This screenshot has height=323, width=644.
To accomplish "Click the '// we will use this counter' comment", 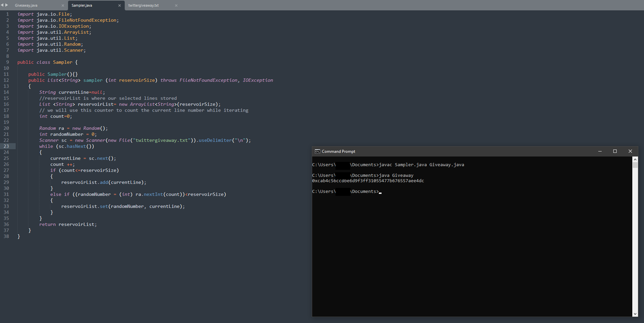I will click(144, 110).
